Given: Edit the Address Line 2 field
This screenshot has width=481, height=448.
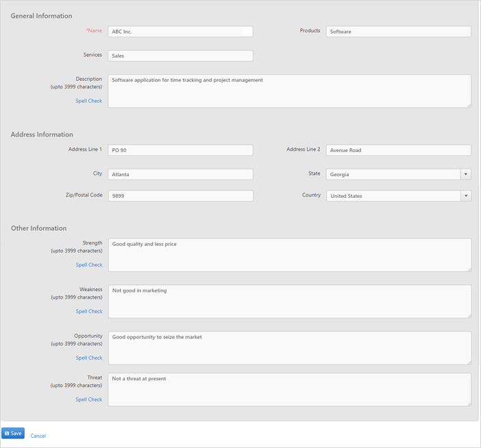Looking at the screenshot, I should [x=399, y=150].
